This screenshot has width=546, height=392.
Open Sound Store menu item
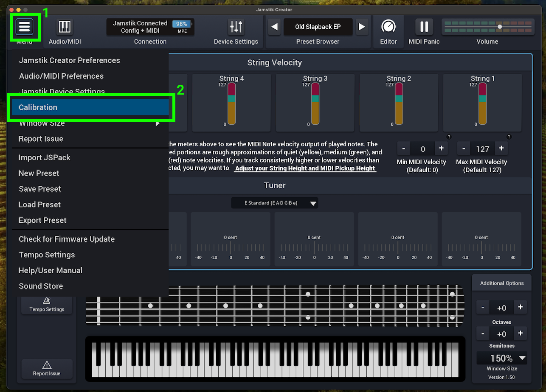pos(90,286)
